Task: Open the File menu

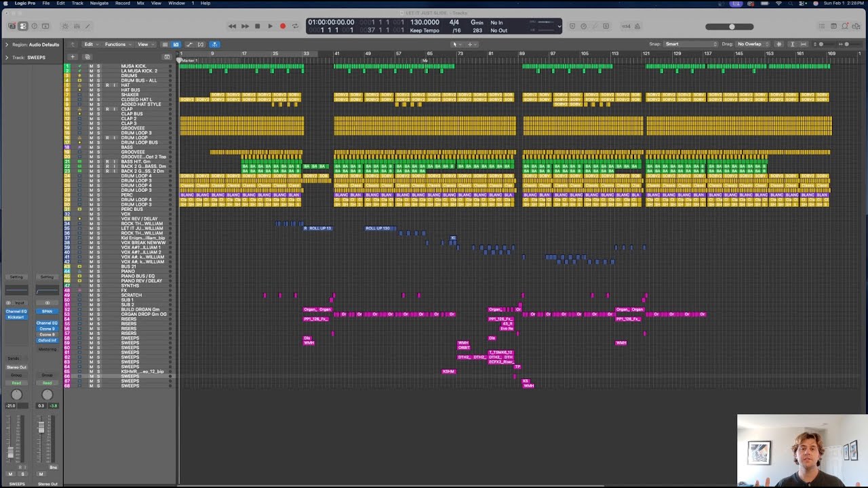Action: (x=45, y=3)
